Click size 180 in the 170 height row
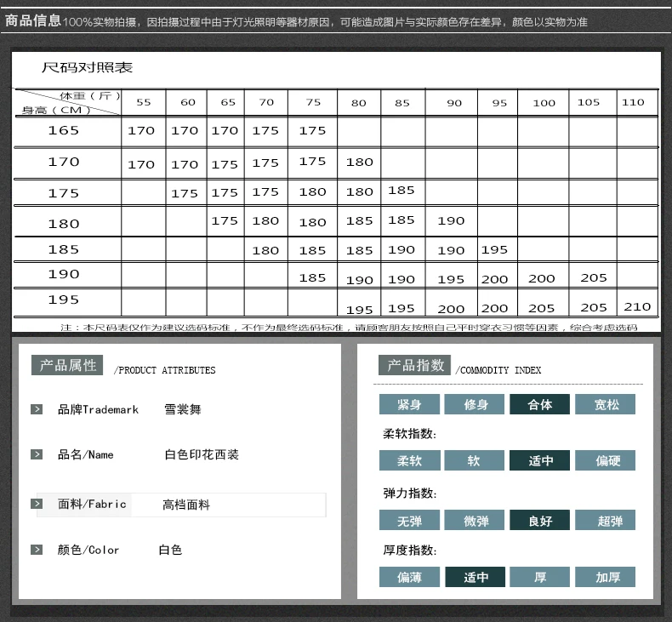This screenshot has height=622, width=672. [360, 162]
